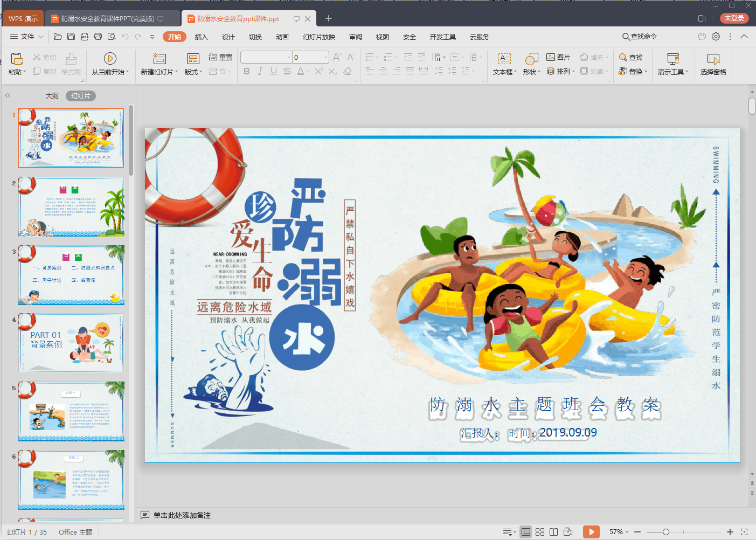Screen dimensions: 756x540
Task: Toggle italic text formatting
Action: point(260,71)
